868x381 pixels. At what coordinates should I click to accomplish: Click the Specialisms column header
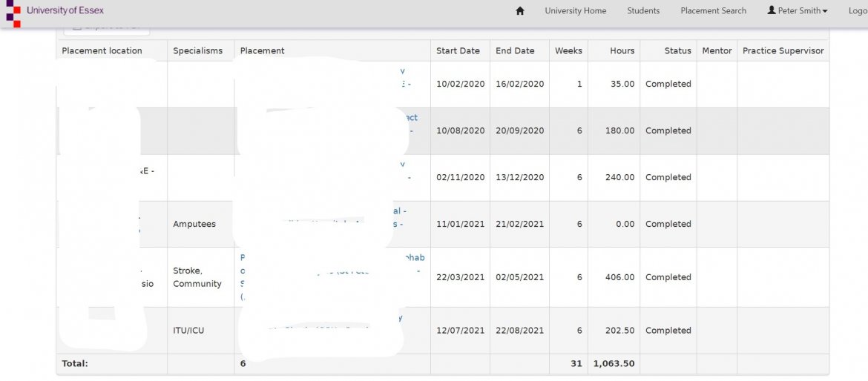click(197, 51)
